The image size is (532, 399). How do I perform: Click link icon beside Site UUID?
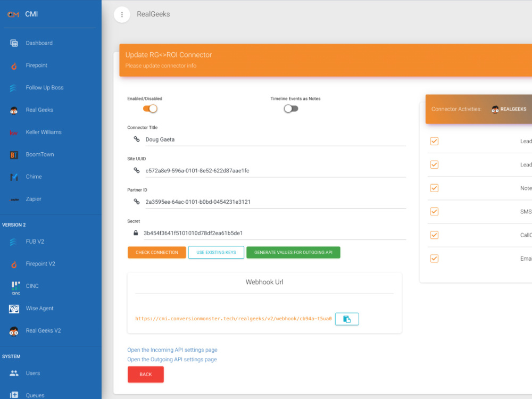(137, 170)
